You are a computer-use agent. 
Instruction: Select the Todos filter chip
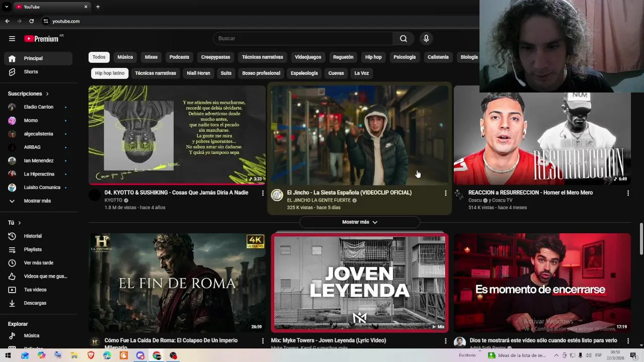pos(99,57)
